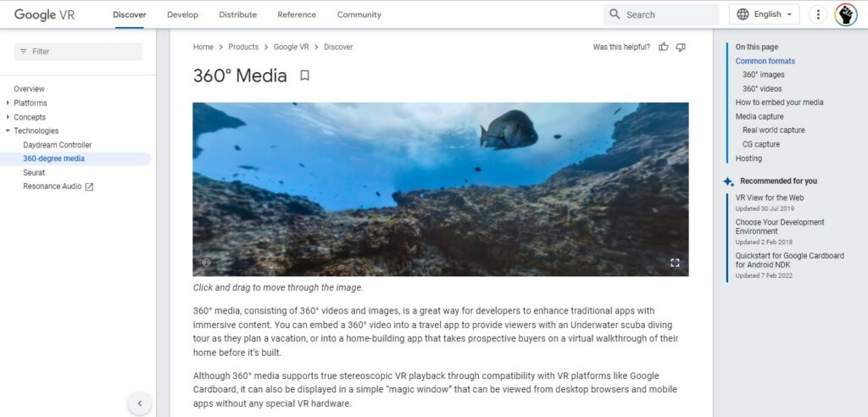The width and height of the screenshot is (868, 417).
Task: Bookmark the 360° Media page
Action: 304,75
